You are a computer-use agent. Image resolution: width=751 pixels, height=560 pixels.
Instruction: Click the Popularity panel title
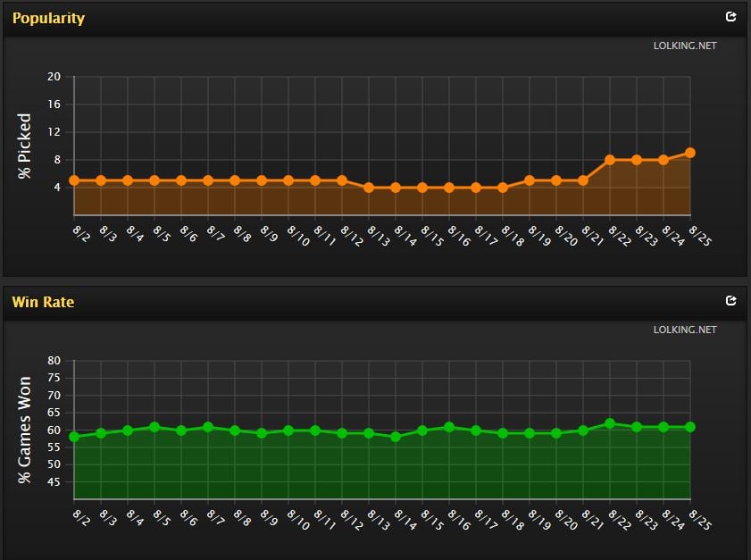tap(48, 18)
